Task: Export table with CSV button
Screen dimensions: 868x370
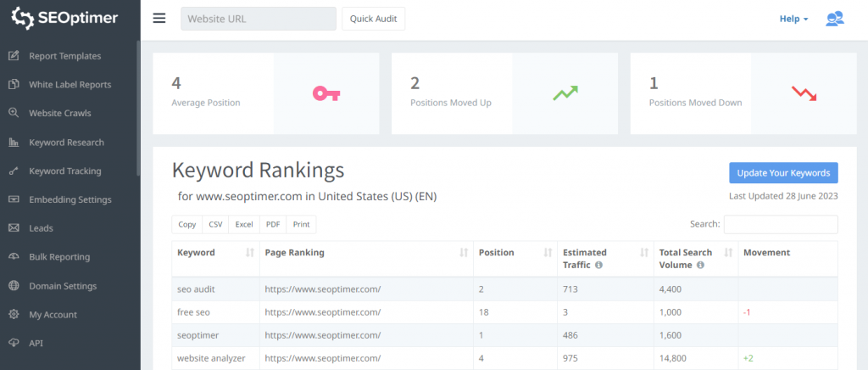Action: (x=215, y=224)
